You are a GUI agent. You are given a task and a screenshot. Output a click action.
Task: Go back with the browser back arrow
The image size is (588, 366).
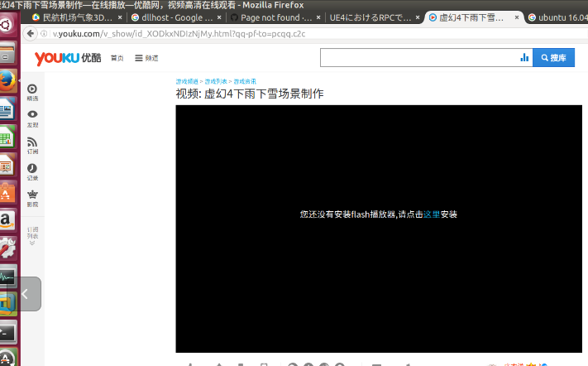coord(31,34)
